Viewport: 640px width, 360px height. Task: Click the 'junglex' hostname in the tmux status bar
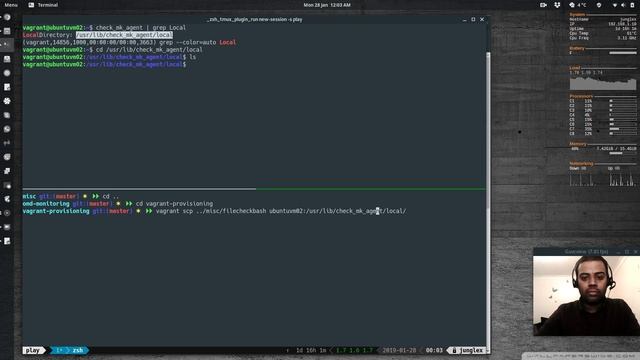point(471,350)
